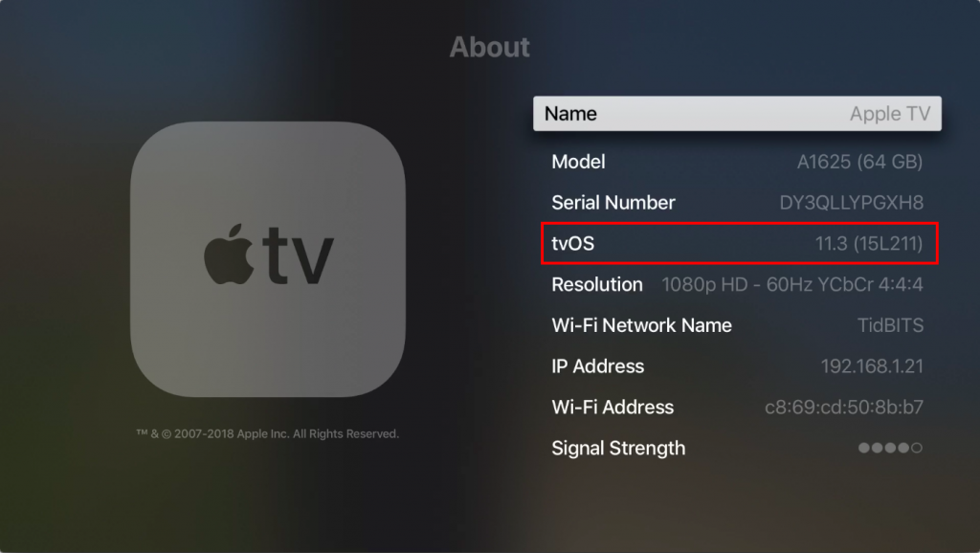This screenshot has width=980, height=553.
Task: Click the 192.168.1.21 address value
Action: (x=871, y=366)
